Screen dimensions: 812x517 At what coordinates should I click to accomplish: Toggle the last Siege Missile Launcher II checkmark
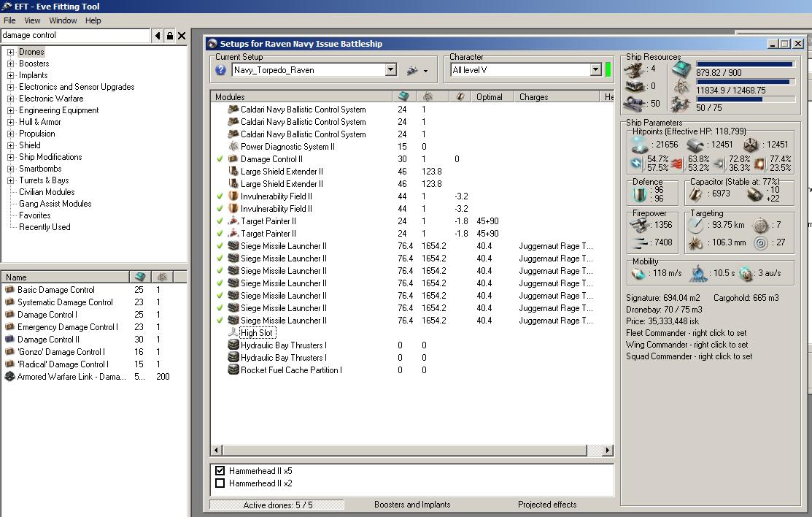click(x=220, y=320)
